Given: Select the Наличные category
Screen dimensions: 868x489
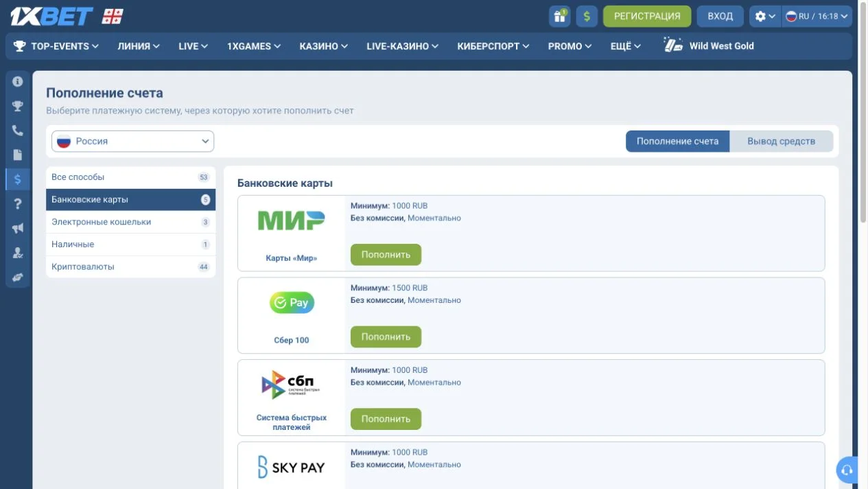Looking at the screenshot, I should (x=130, y=244).
